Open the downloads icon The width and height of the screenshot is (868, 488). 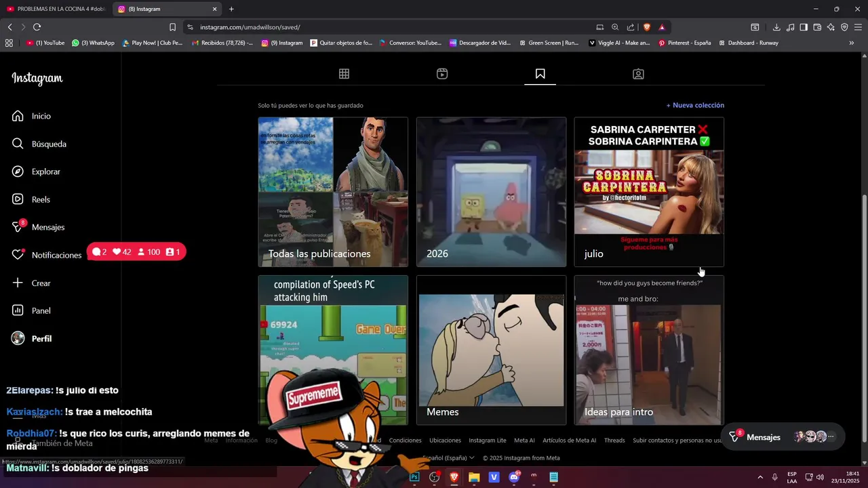(x=776, y=27)
